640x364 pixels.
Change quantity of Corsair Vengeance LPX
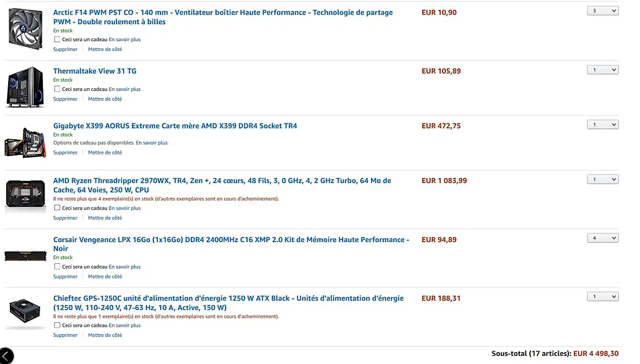point(603,238)
